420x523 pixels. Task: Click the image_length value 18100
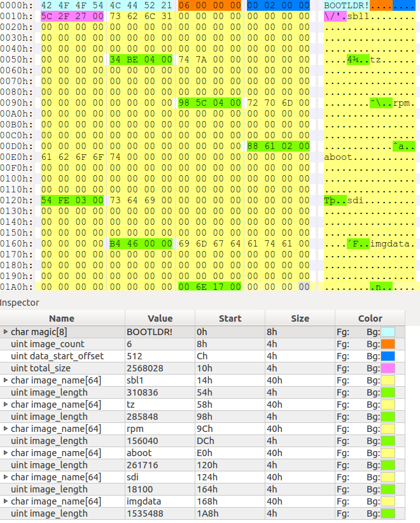click(139, 489)
